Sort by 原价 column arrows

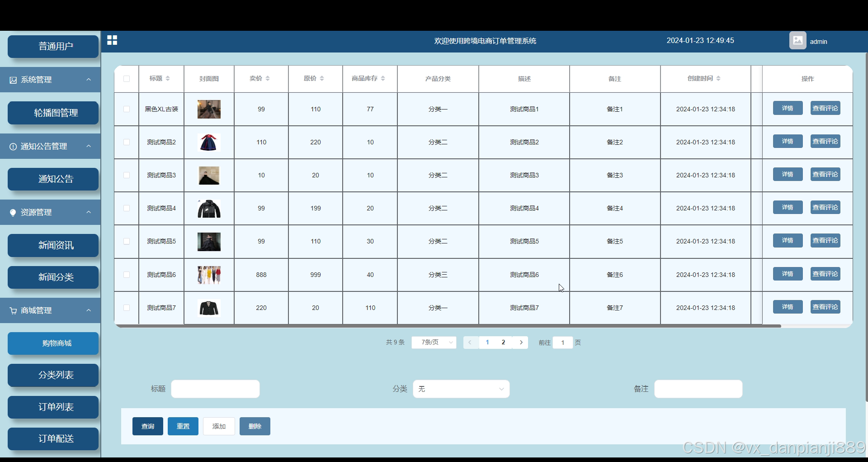pyautogui.click(x=322, y=79)
